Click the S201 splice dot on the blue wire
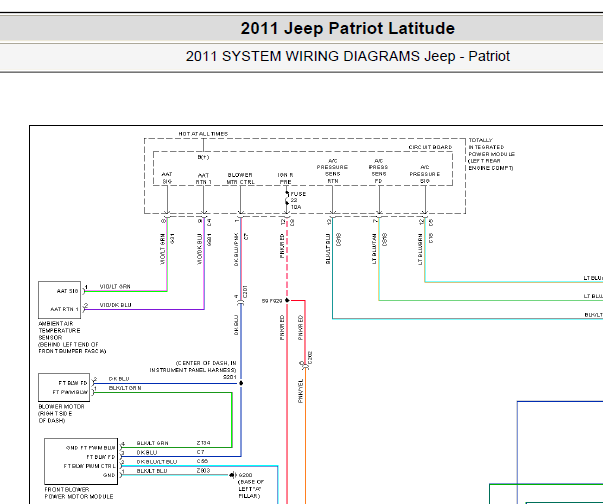 [241, 383]
